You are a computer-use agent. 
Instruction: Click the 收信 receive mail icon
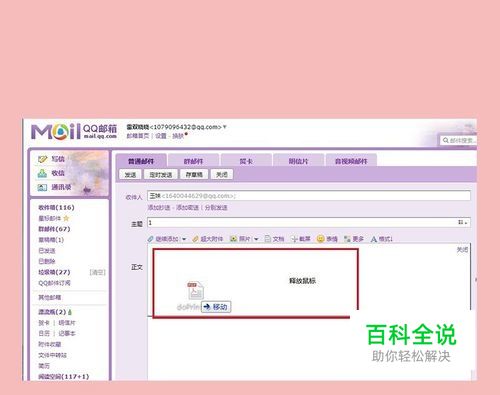(x=42, y=173)
